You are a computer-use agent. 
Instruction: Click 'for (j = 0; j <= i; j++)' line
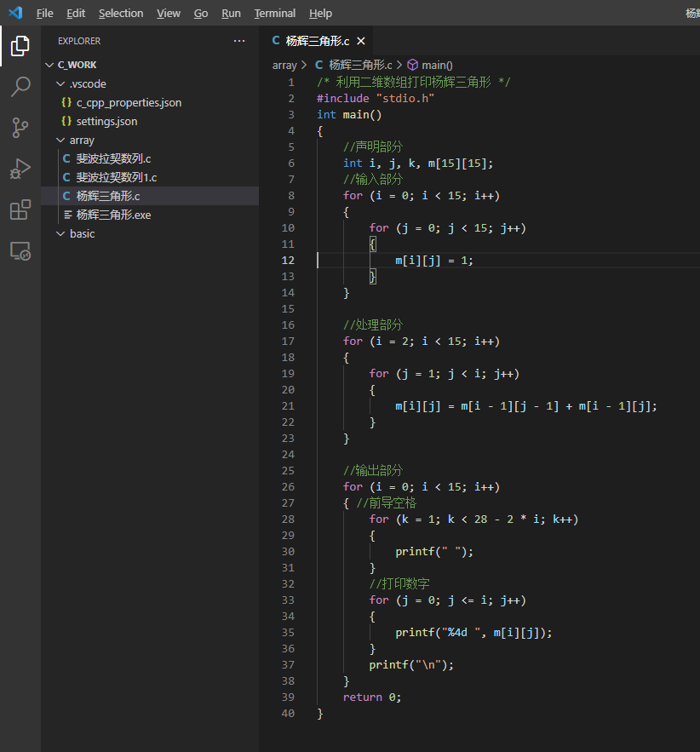click(447, 600)
